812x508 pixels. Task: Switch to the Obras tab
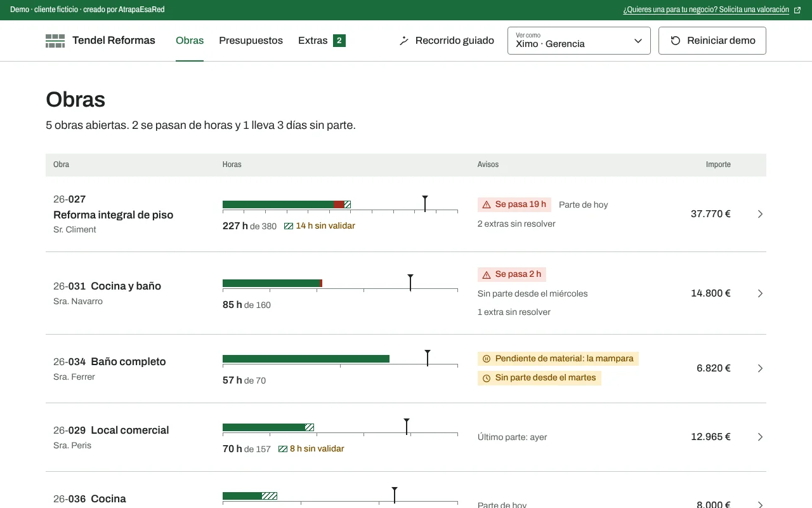(x=190, y=41)
